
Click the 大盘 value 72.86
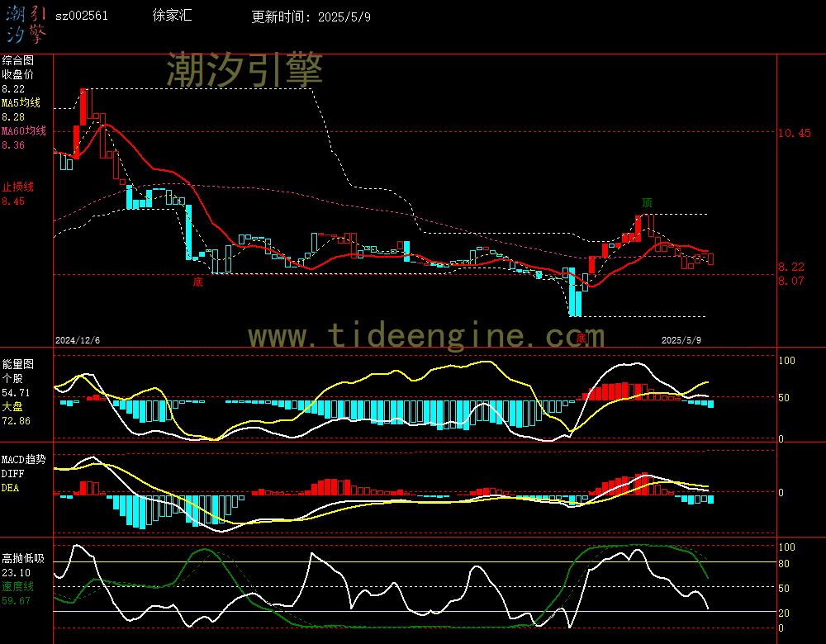click(x=16, y=421)
